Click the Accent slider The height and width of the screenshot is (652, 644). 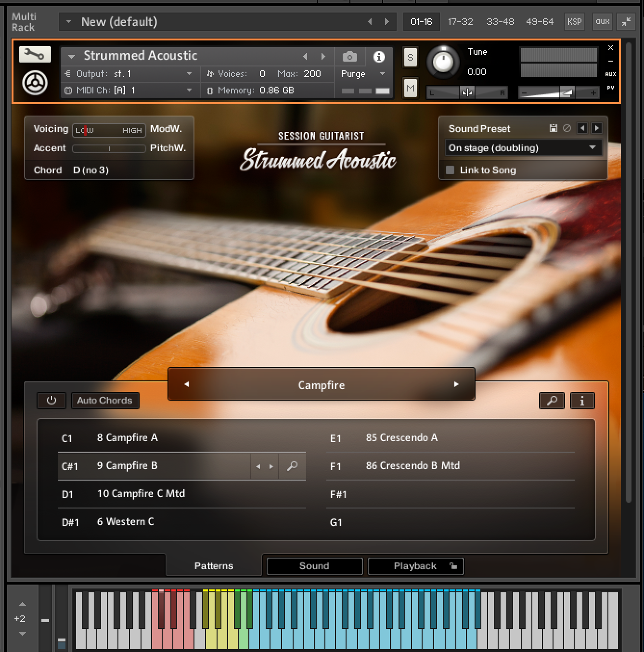[x=109, y=149]
